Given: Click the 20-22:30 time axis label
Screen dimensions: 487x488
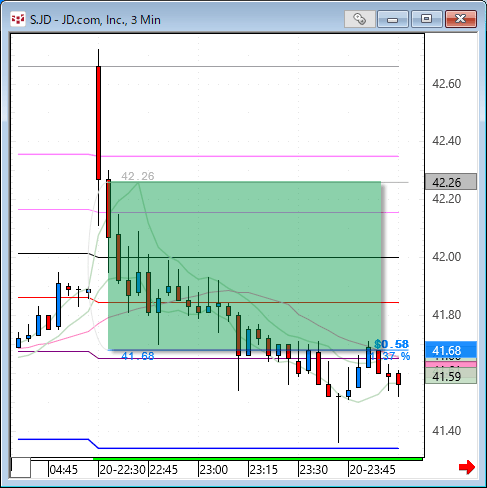Looking at the screenshot, I should pos(122,470).
